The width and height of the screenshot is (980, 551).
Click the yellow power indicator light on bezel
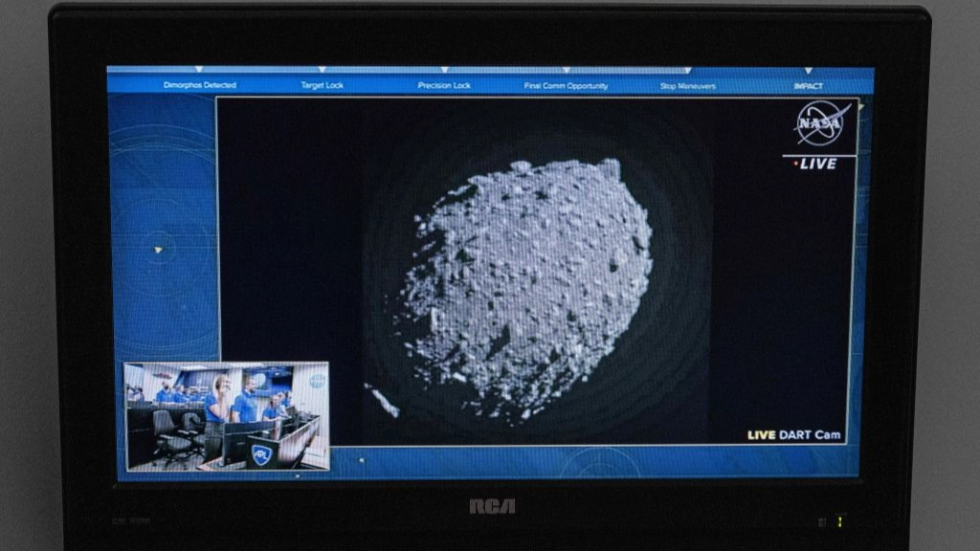pyautogui.click(x=840, y=521)
